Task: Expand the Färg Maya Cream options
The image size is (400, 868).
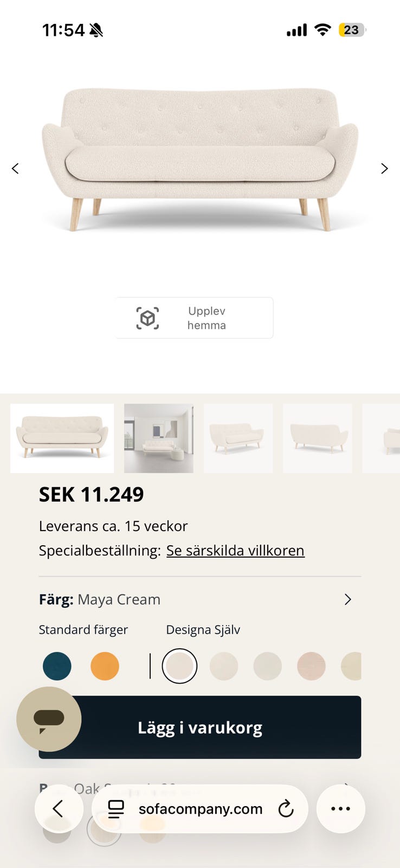Action: [x=347, y=599]
